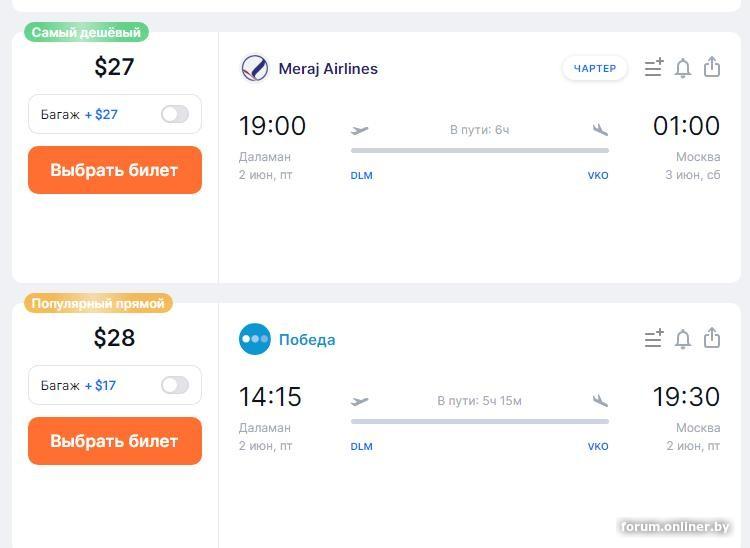750x548 pixels.
Task: Click the Meraj Airlines logo icon
Action: (x=255, y=69)
